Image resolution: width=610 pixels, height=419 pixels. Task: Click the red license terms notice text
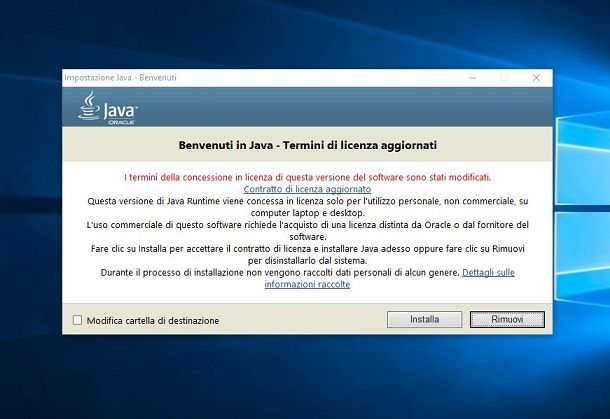[x=307, y=177]
